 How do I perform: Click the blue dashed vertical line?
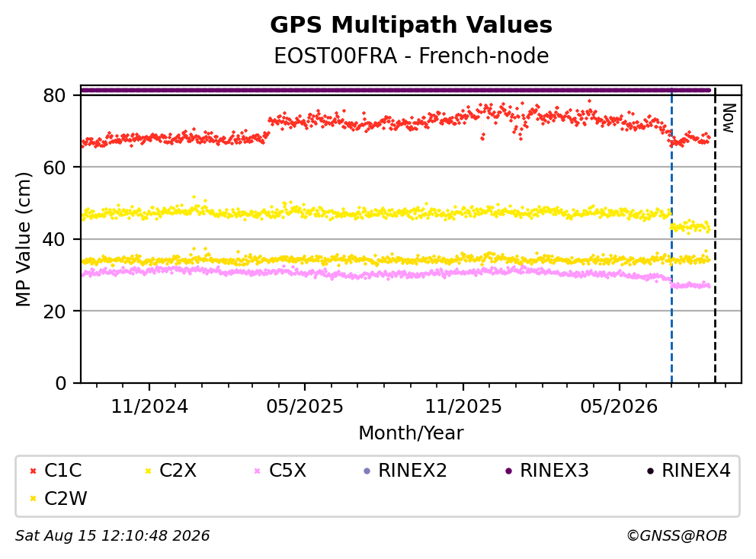coord(671,236)
